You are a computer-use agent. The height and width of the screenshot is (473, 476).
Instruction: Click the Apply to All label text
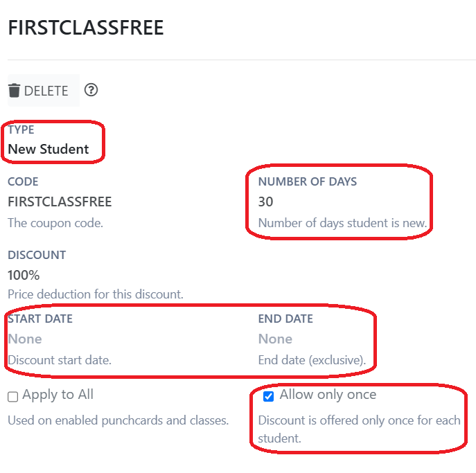pos(58,395)
